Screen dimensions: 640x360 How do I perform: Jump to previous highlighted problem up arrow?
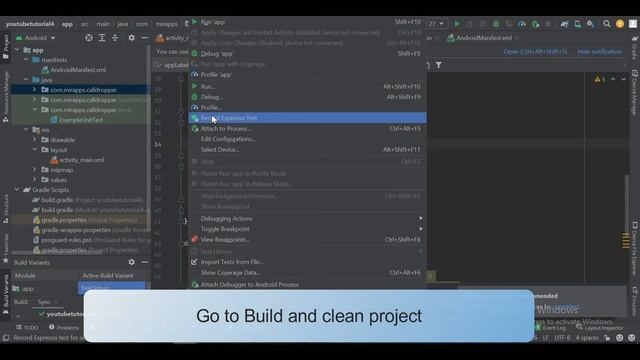[613, 79]
